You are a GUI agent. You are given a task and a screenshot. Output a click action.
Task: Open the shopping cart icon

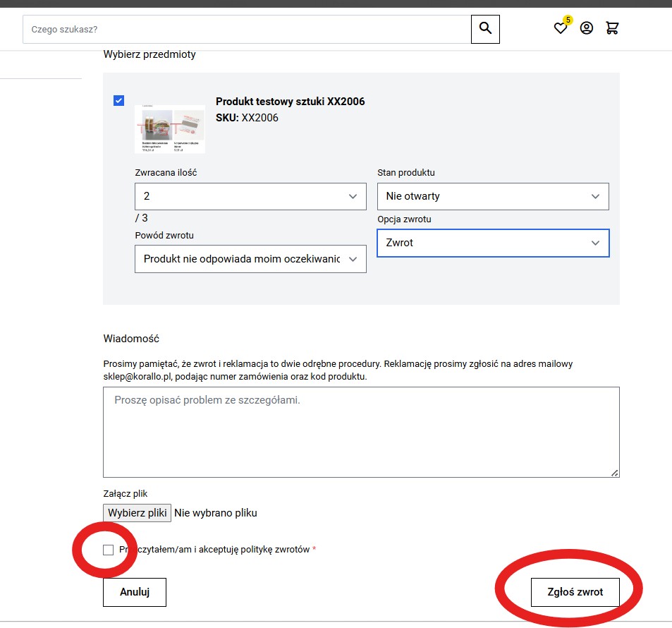click(x=612, y=29)
